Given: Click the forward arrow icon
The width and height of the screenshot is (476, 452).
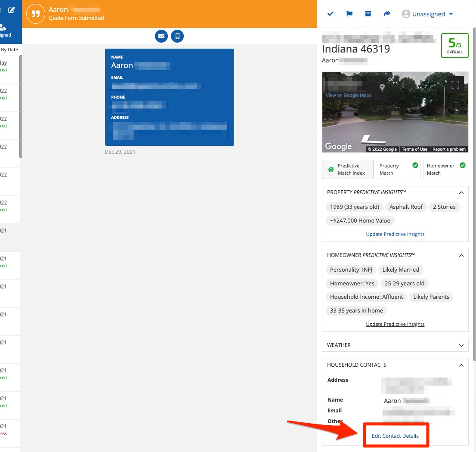Looking at the screenshot, I should [x=387, y=14].
